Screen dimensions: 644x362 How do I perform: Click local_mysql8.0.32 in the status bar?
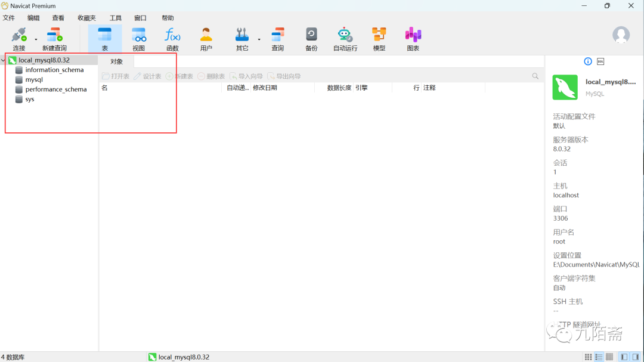point(179,357)
